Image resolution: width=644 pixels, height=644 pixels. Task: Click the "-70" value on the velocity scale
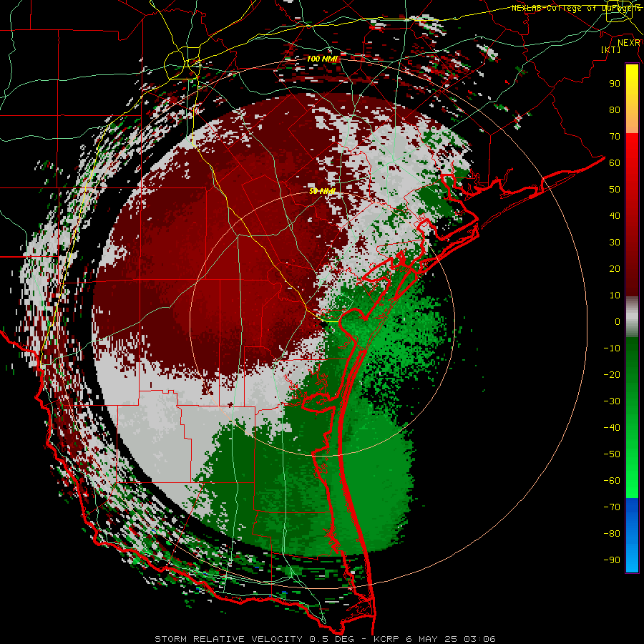click(x=612, y=507)
